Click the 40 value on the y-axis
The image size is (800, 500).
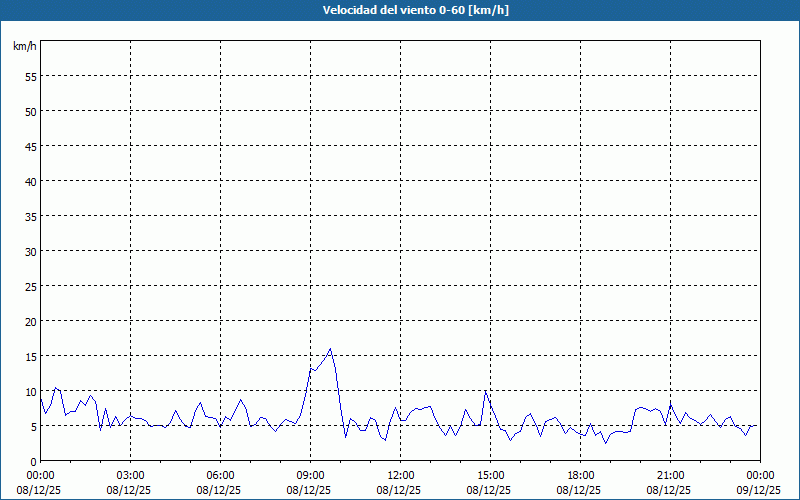[x=31, y=181]
